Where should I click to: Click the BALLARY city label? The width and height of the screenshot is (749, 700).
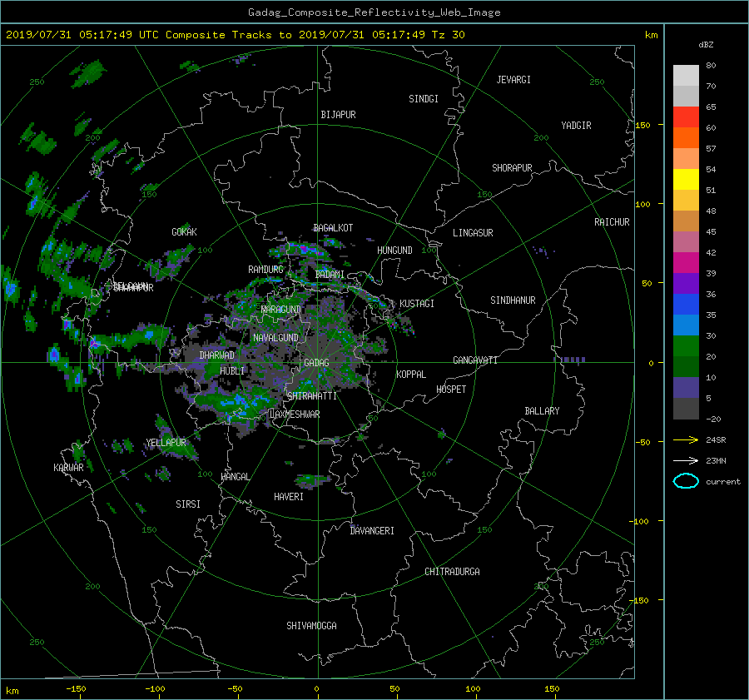coord(542,411)
